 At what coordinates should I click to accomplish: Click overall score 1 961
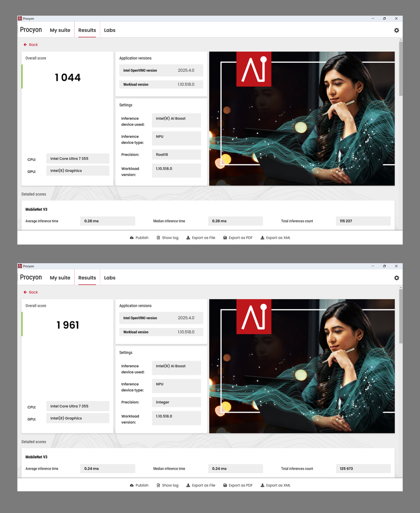68,325
